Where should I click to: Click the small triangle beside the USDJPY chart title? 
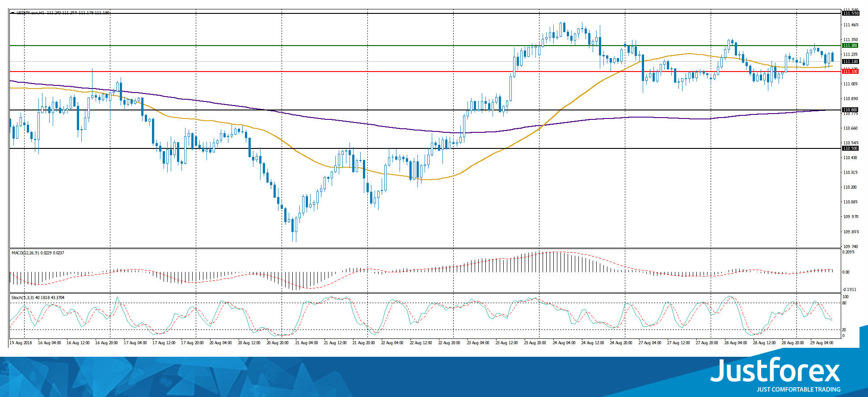click(13, 13)
